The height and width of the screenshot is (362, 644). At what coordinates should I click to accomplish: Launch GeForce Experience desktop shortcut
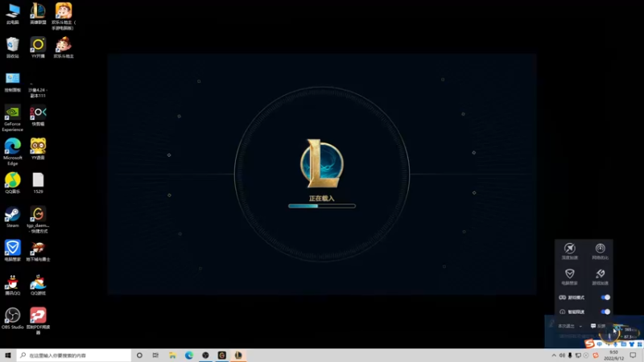click(x=13, y=117)
